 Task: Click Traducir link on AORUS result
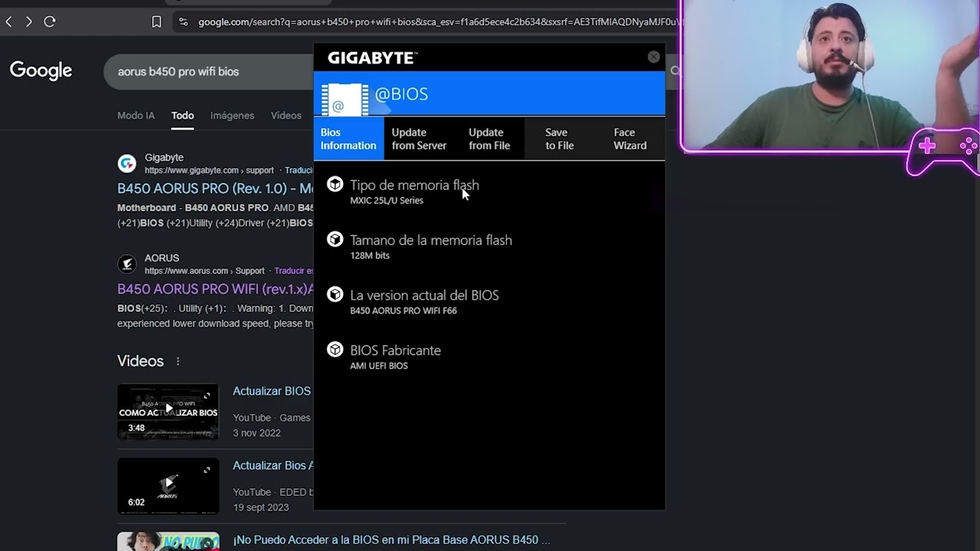[294, 271]
